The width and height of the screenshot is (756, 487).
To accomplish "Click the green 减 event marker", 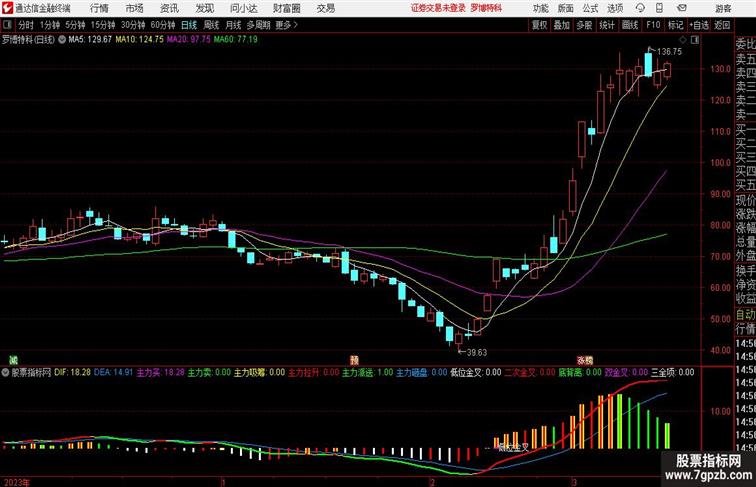I will click(x=14, y=360).
